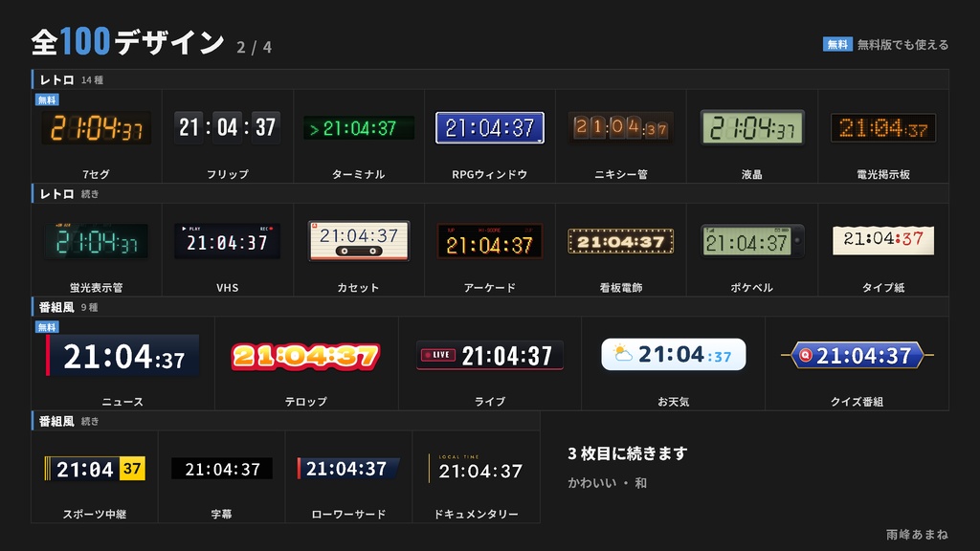The image size is (980, 551).
Task: Select the VHS clock design
Action: pos(228,241)
